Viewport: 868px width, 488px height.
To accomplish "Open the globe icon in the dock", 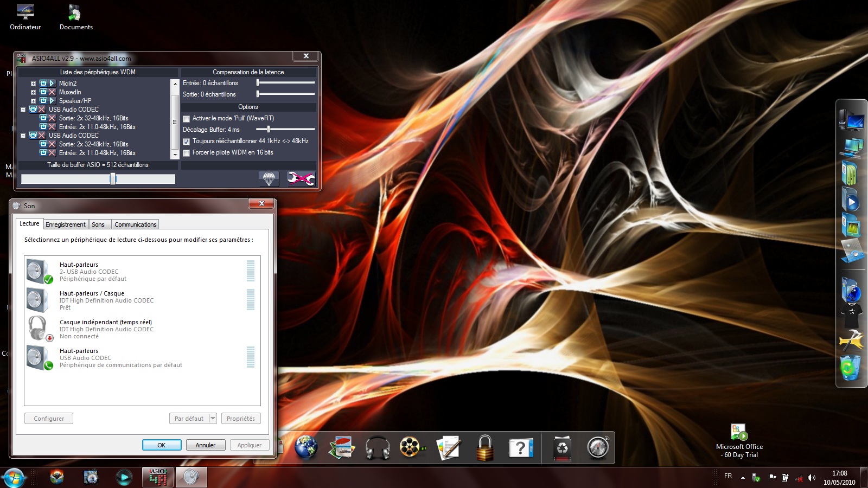I will point(306,448).
